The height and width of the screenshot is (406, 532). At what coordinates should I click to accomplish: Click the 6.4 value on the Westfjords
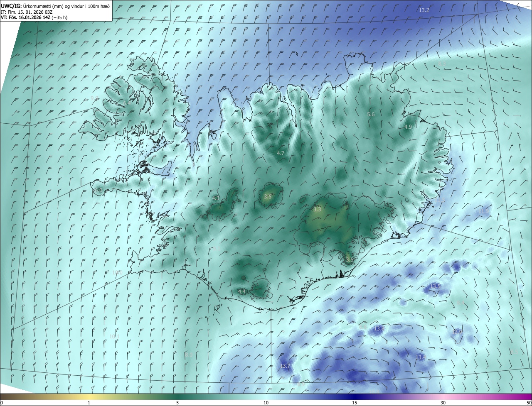[126, 103]
